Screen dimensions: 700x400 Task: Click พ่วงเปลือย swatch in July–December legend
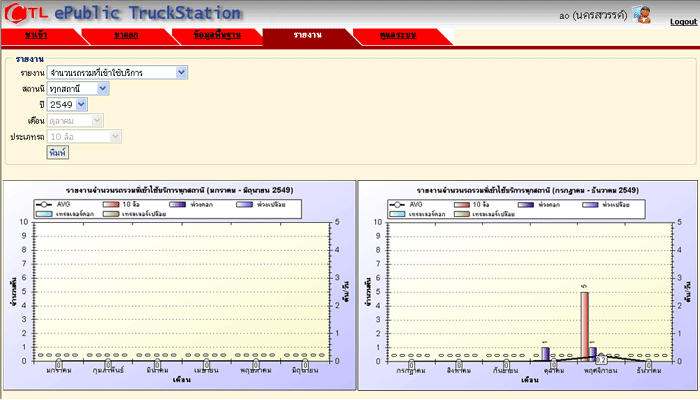point(590,204)
